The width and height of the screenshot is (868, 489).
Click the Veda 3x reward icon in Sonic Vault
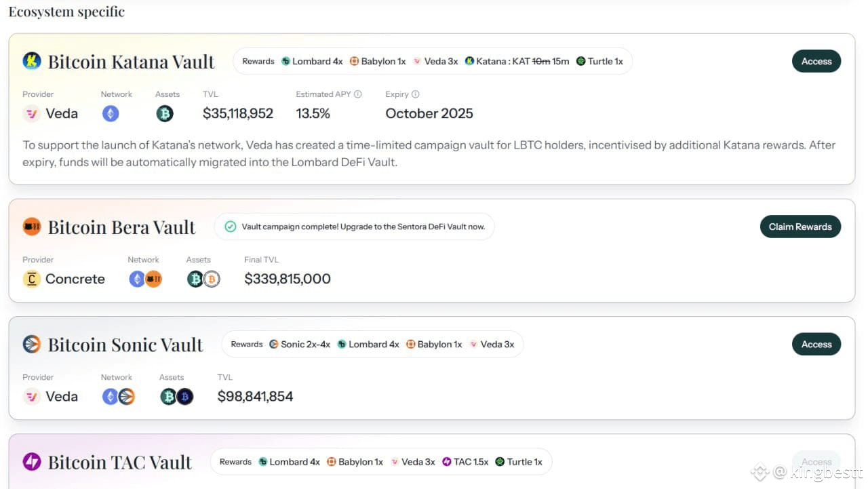pos(473,344)
